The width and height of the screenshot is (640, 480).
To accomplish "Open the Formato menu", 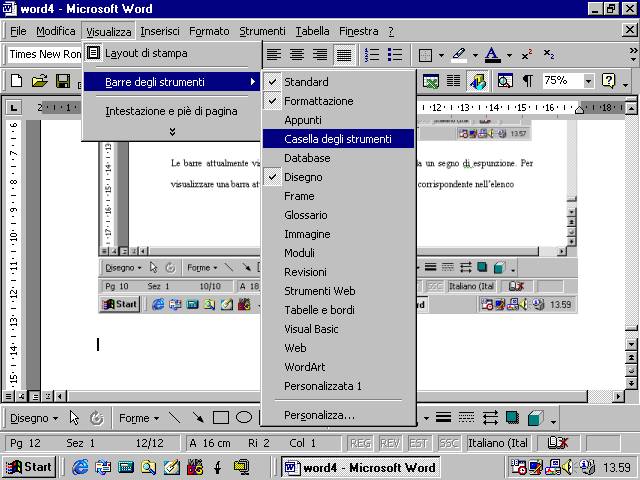I will click(209, 31).
